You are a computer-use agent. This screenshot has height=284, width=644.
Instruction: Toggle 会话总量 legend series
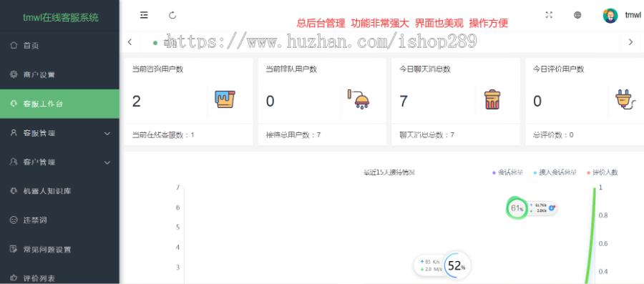[507, 172]
